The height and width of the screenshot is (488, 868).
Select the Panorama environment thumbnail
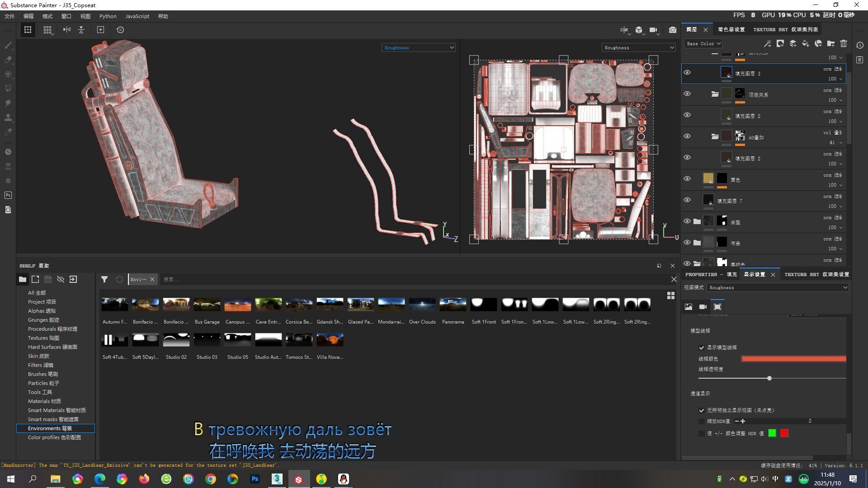pyautogui.click(x=453, y=305)
